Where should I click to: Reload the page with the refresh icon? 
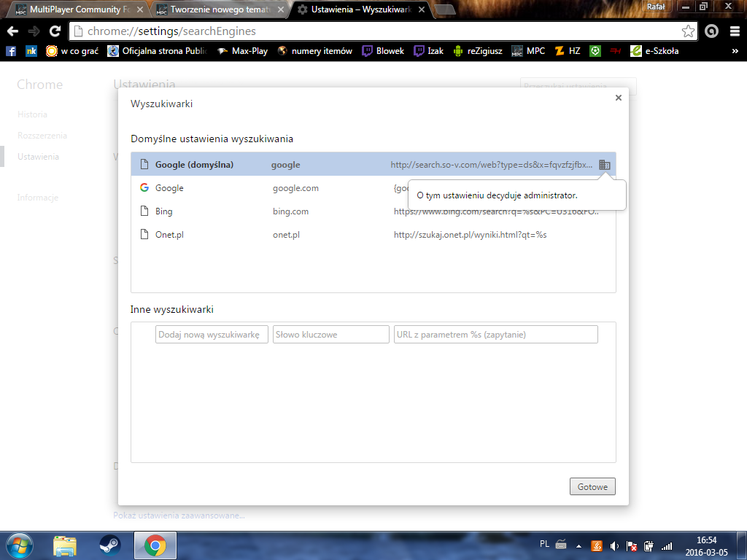(55, 31)
